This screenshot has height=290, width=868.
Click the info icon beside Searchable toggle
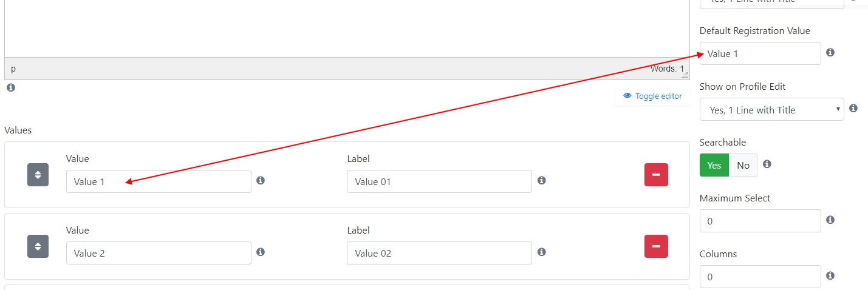pos(767,164)
